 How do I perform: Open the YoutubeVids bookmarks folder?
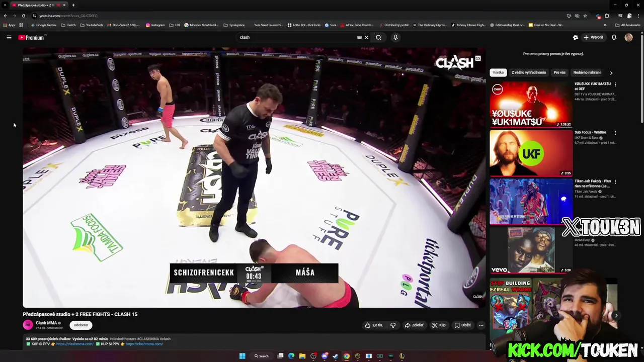pos(92,25)
